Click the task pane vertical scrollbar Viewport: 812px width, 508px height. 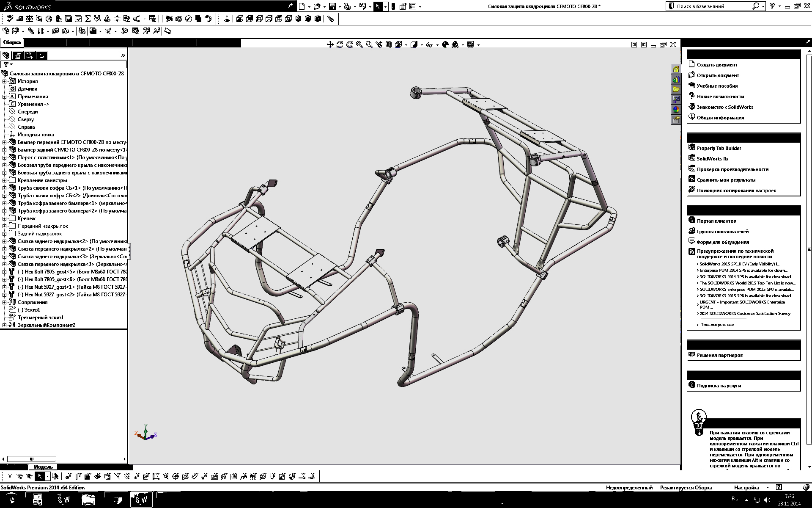[809, 250]
